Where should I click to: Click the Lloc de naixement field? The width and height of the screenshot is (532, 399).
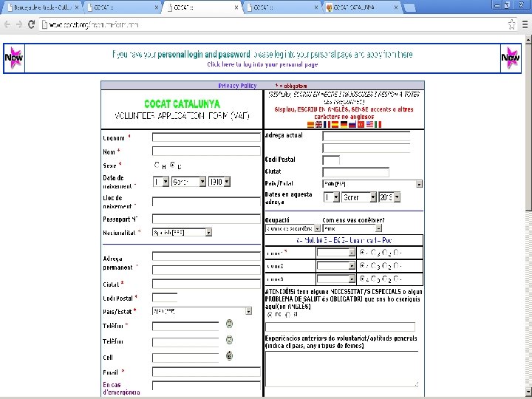(206, 202)
